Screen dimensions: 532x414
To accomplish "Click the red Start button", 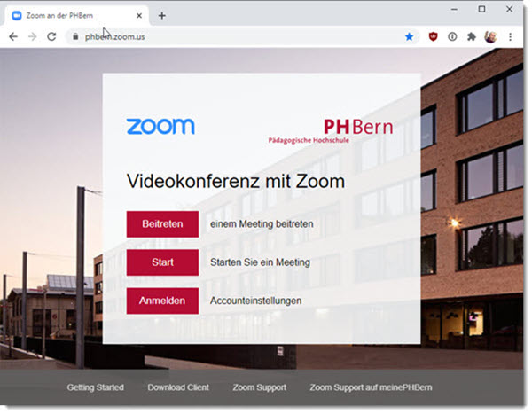I will [162, 262].
